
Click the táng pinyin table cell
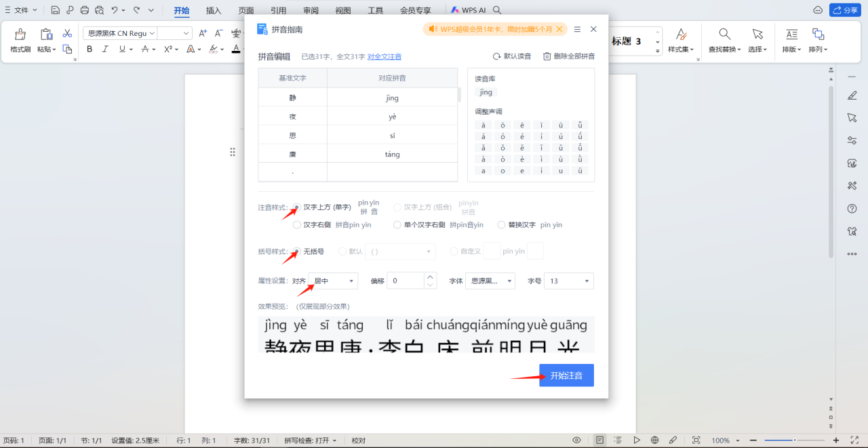click(392, 154)
